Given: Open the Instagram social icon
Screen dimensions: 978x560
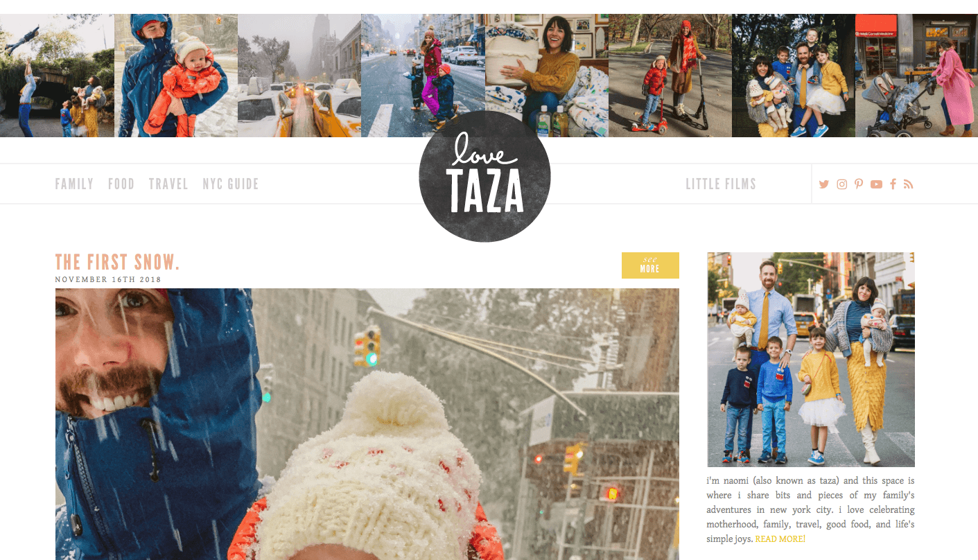Looking at the screenshot, I should pos(841,184).
